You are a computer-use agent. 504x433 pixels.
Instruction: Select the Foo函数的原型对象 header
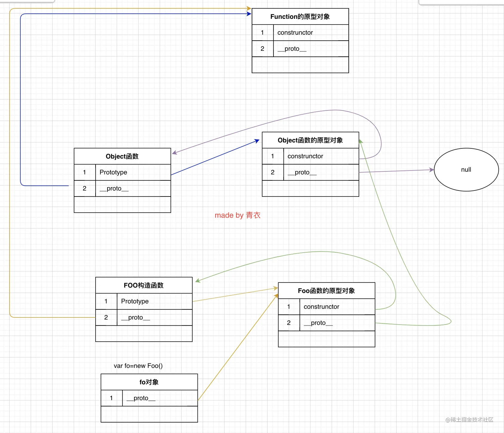pos(326,291)
